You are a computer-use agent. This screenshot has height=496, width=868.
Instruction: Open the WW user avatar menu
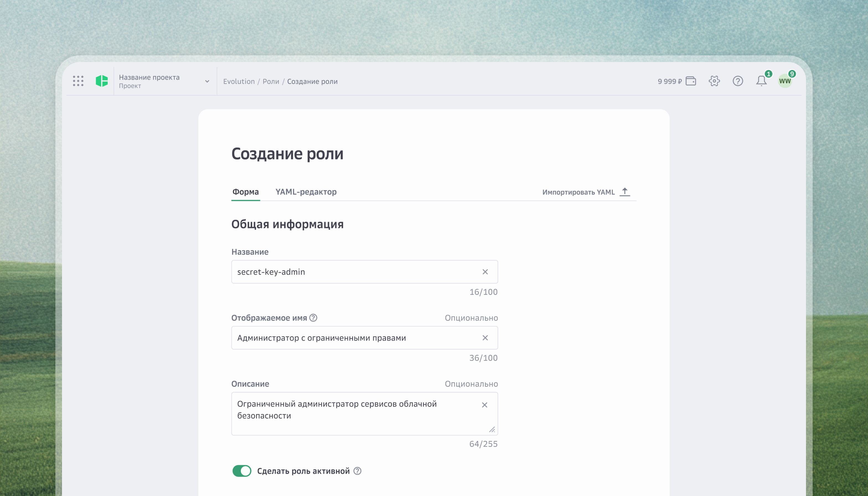point(785,81)
